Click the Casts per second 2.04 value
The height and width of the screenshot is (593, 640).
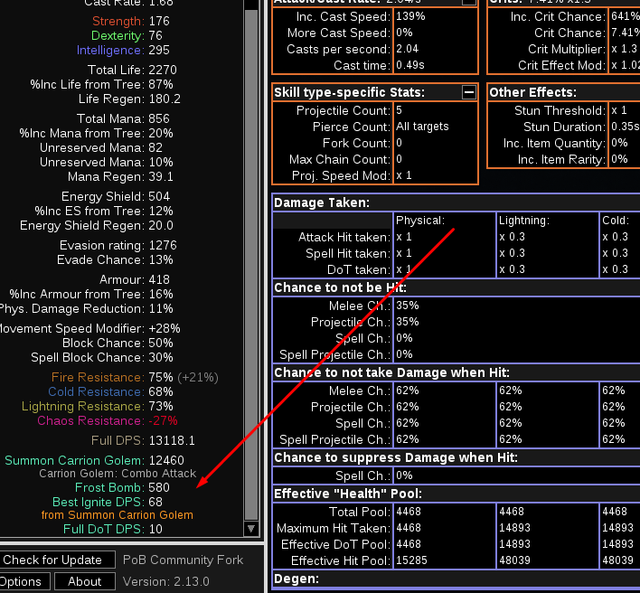pyautogui.click(x=407, y=49)
